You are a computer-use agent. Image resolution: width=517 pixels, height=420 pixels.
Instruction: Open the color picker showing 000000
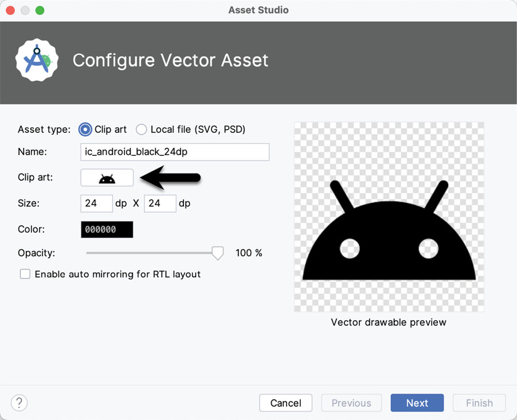[x=107, y=229]
